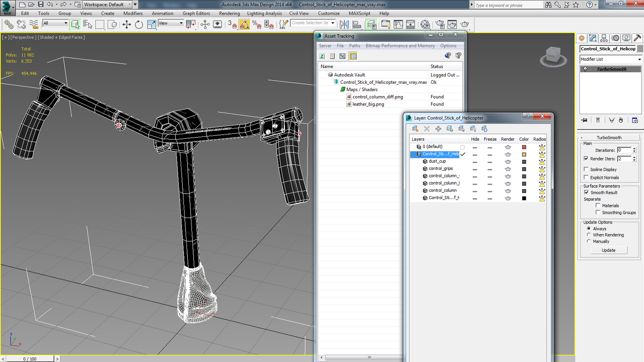This screenshot has width=644, height=362.
Task: Click Configure Modifier Sets icon
Action: tap(635, 120)
